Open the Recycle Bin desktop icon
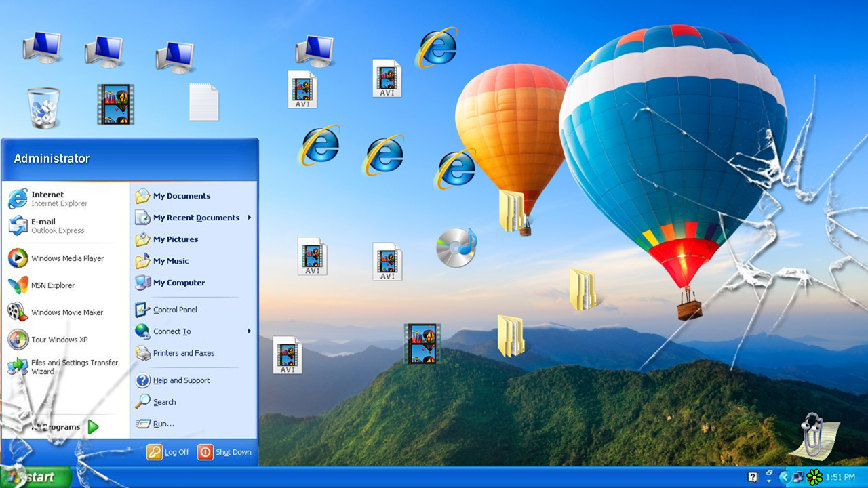Image resolution: width=868 pixels, height=488 pixels. (x=44, y=108)
